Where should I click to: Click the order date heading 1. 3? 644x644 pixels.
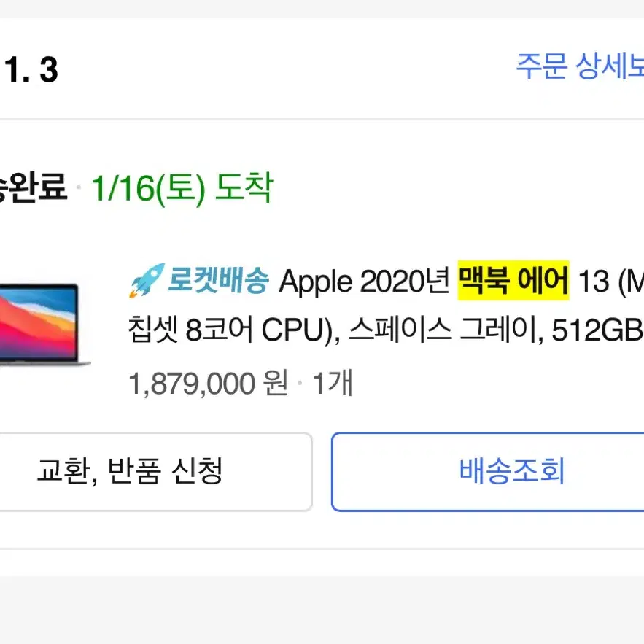point(31,70)
